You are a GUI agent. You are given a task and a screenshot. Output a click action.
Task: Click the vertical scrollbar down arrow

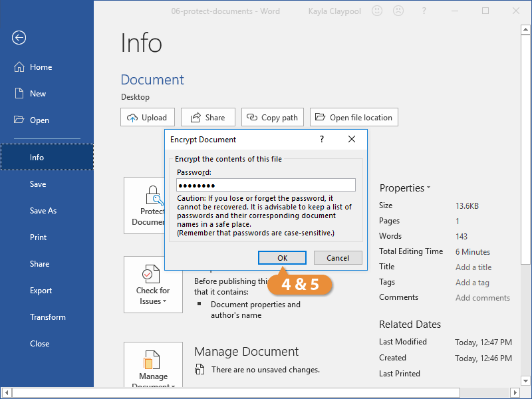[526, 380]
